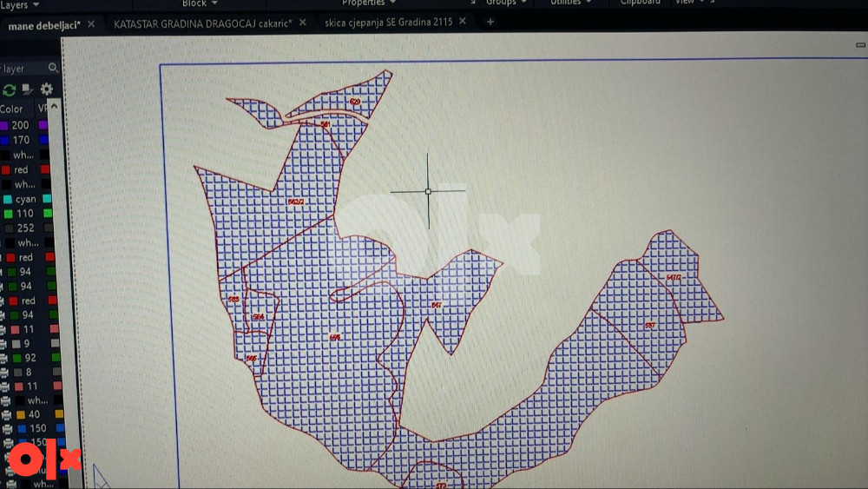Select parcel label 647/2 in the drawing
The width and height of the screenshot is (868, 489).
pyautogui.click(x=674, y=277)
